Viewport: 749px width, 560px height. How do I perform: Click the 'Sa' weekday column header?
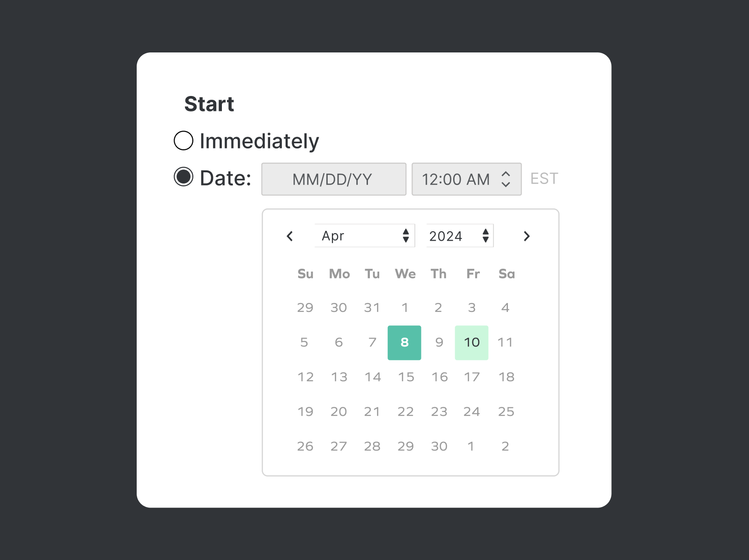click(506, 274)
